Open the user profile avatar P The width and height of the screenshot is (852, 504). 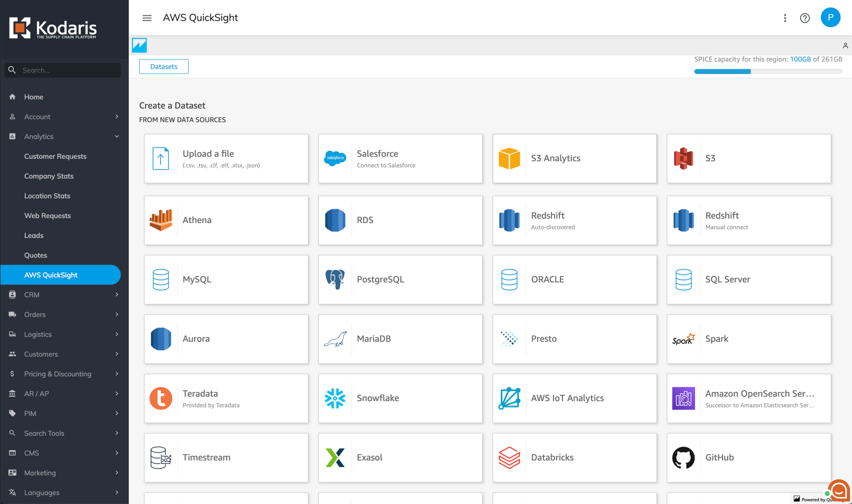coord(831,17)
